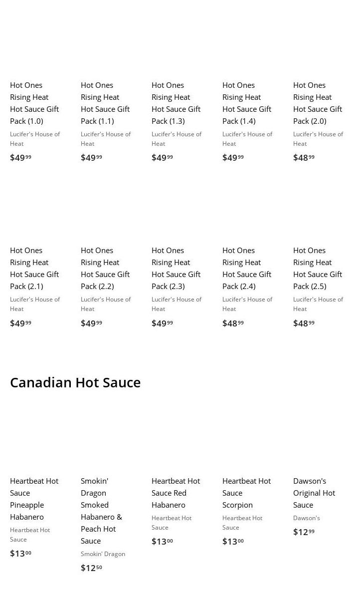Click the Dawson's vendor label
This screenshot has width=364, height=598.
[x=307, y=518]
